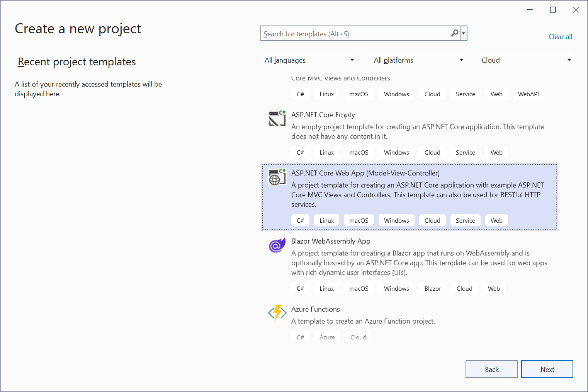
Task: Choose the Azure Functions template description
Action: tap(363, 321)
